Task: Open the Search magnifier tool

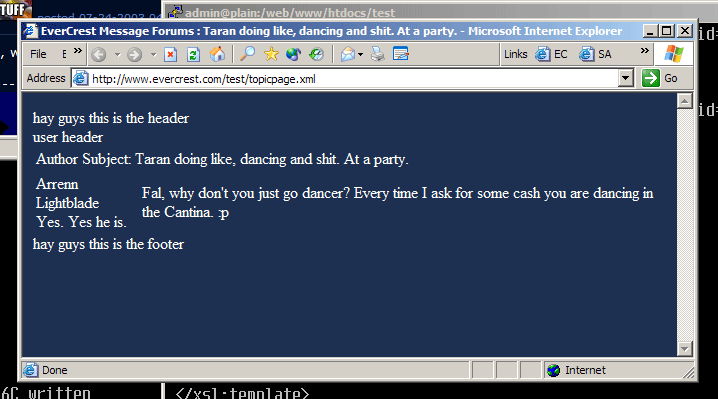Action: tap(248, 54)
